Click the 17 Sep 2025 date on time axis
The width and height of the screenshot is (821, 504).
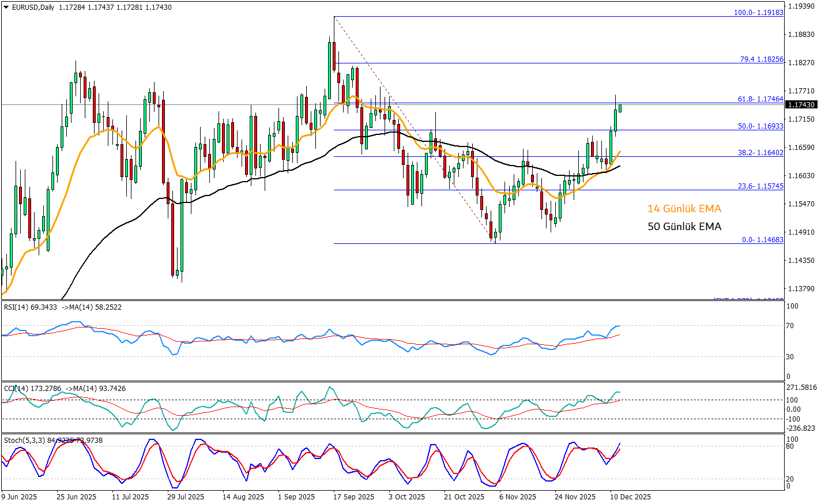[x=353, y=497]
